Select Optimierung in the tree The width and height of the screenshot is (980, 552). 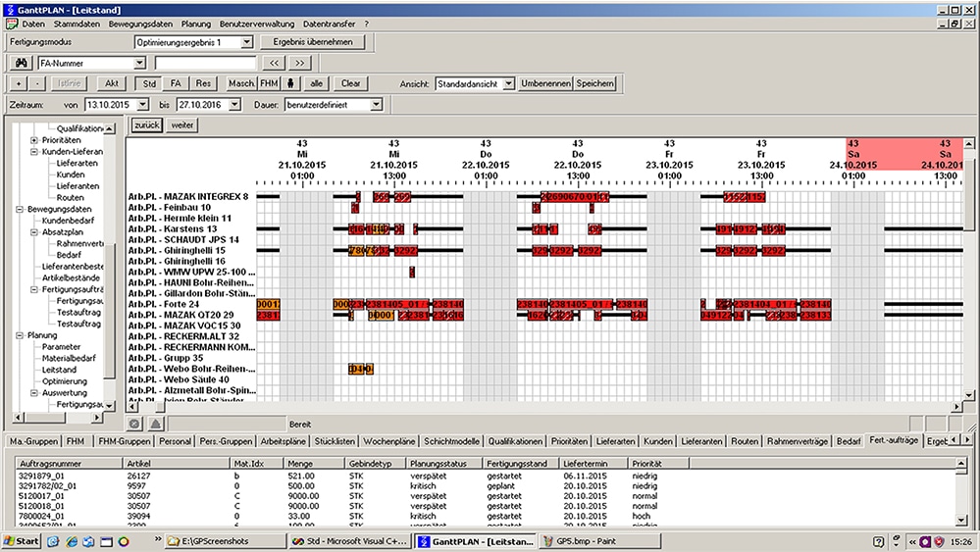(65, 381)
